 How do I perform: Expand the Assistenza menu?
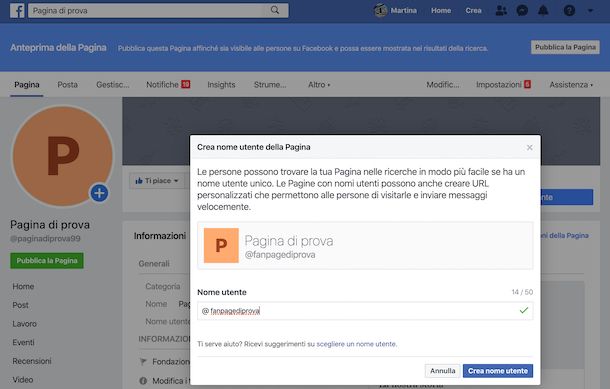[x=571, y=84]
